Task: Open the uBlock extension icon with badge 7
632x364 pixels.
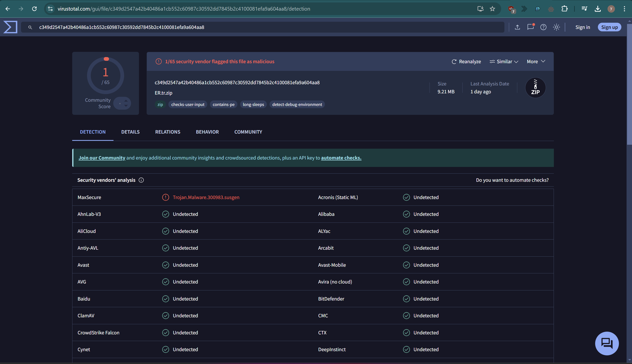Action: click(511, 9)
